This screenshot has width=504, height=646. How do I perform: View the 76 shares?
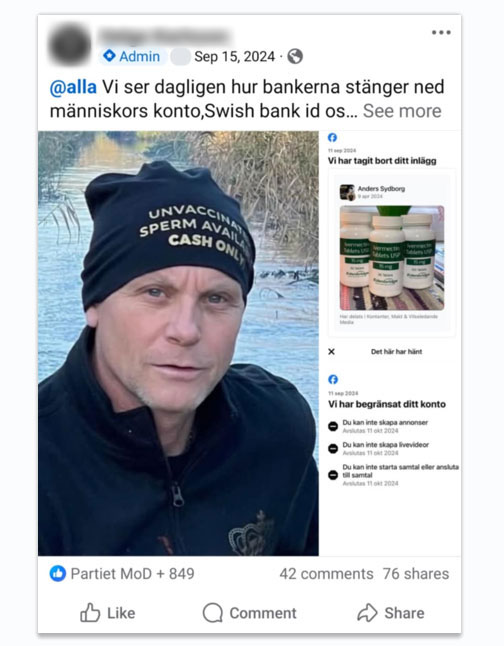[416, 573]
